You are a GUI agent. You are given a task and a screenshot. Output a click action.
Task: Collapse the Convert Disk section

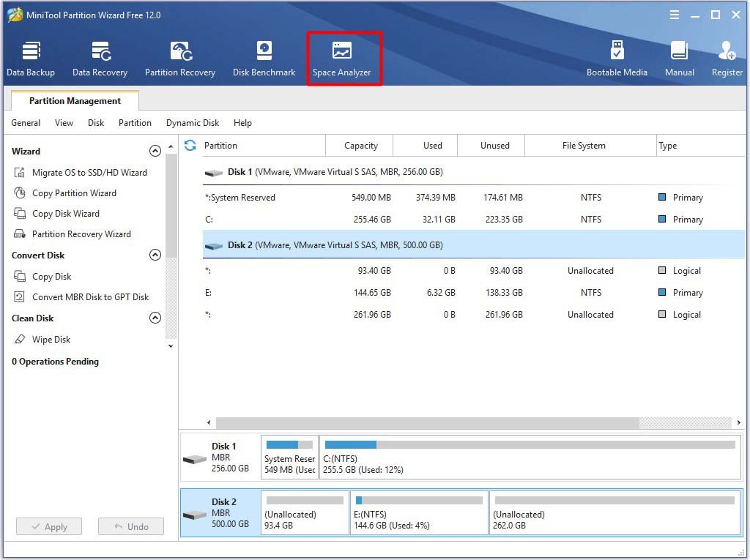click(x=155, y=255)
